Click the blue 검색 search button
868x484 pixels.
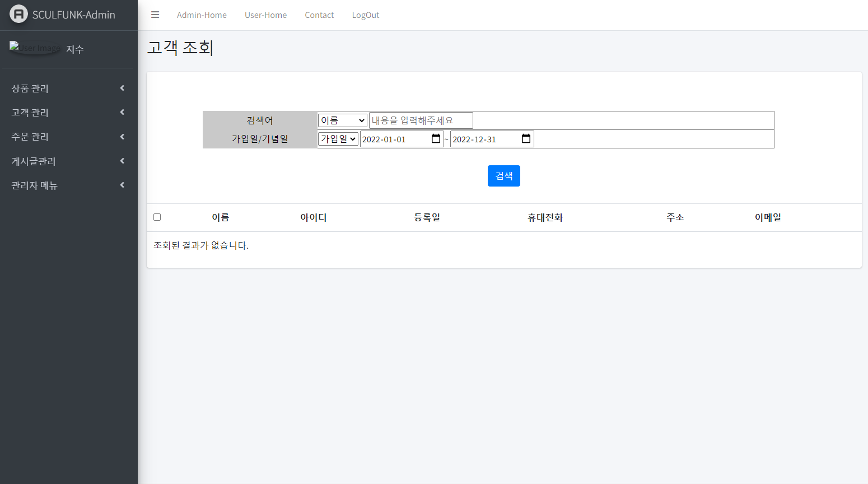pos(504,176)
